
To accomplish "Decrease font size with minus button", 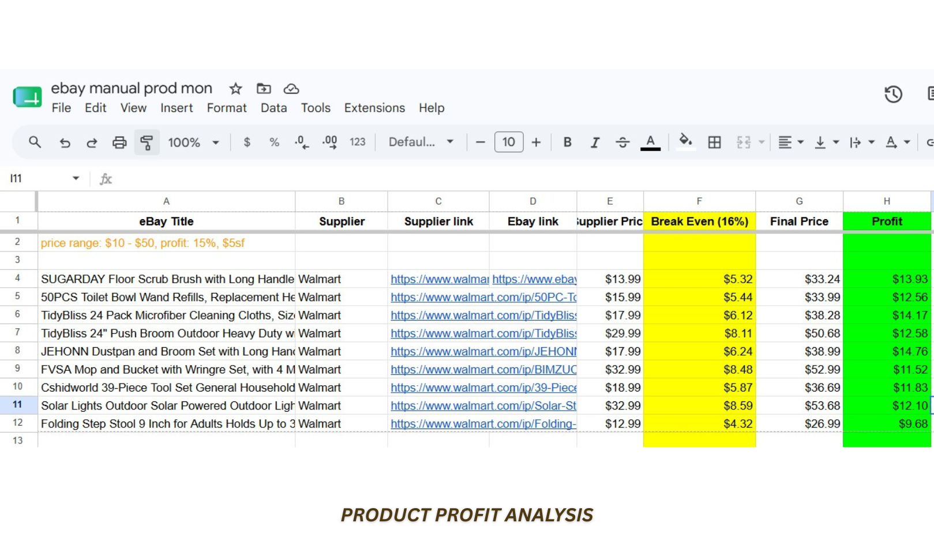I will tap(480, 142).
